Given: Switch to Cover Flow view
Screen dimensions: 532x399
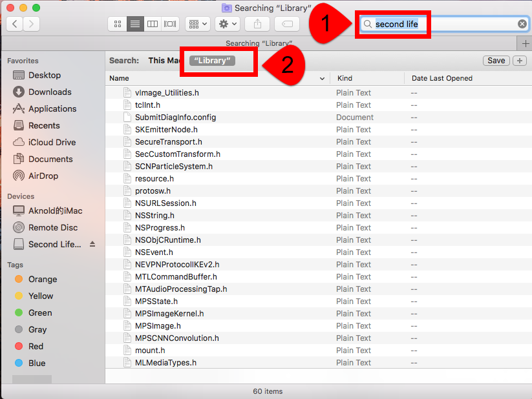Looking at the screenshot, I should click(x=170, y=24).
